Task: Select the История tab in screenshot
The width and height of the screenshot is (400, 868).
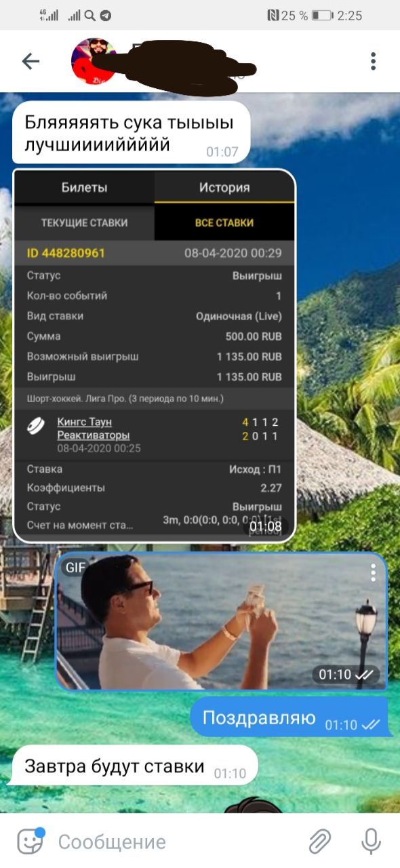Action: click(224, 188)
